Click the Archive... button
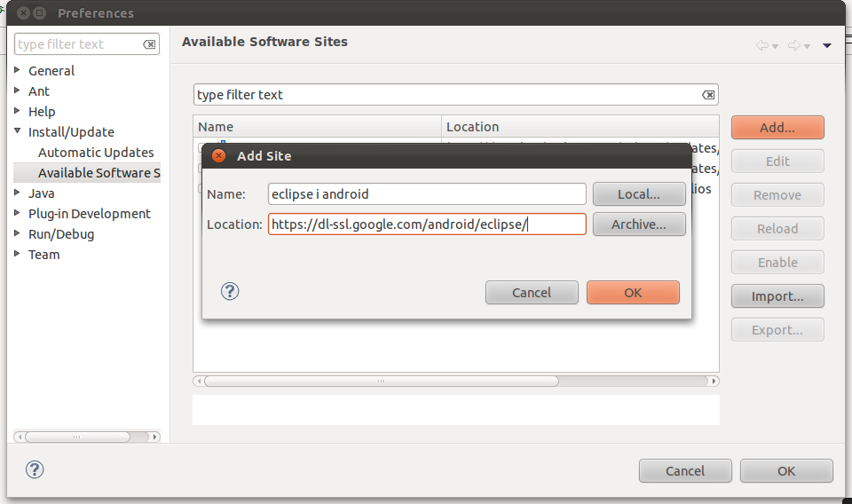 (x=639, y=224)
